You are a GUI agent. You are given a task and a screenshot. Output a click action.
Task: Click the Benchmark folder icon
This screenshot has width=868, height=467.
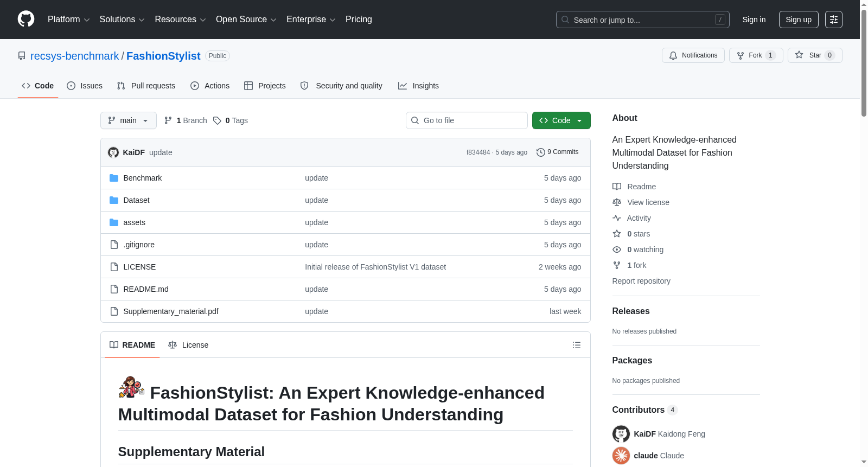114,178
